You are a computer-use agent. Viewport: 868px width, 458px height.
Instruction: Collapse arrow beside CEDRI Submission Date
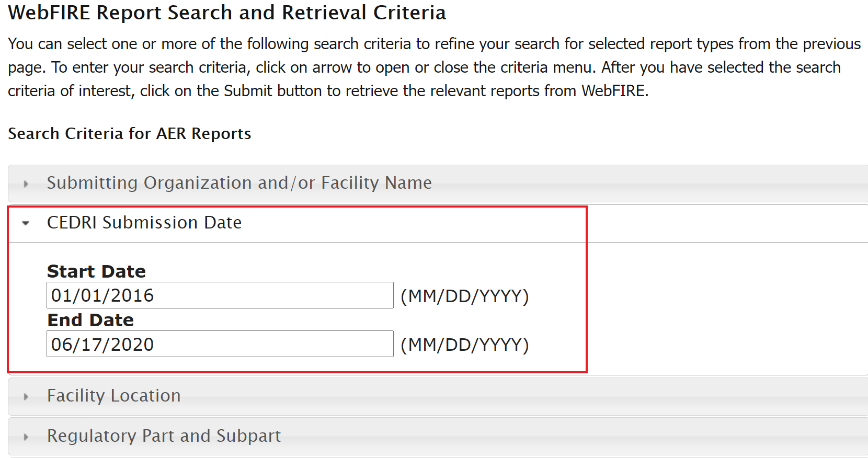click(26, 223)
